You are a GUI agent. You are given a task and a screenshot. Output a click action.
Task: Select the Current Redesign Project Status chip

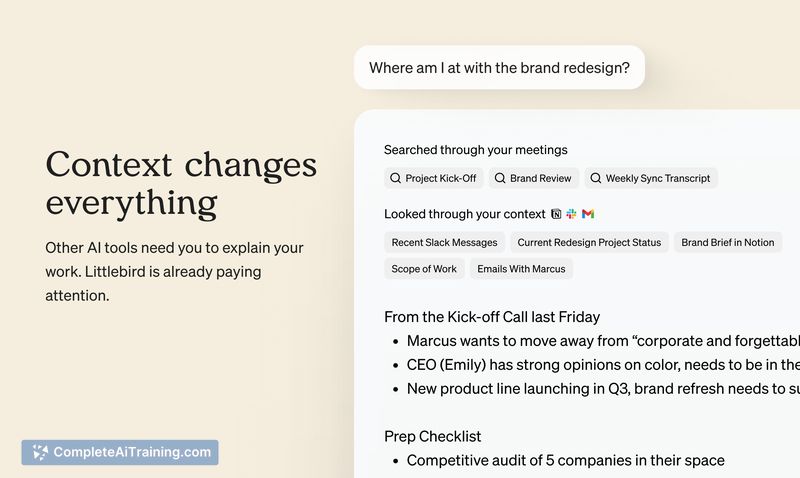pyautogui.click(x=589, y=242)
